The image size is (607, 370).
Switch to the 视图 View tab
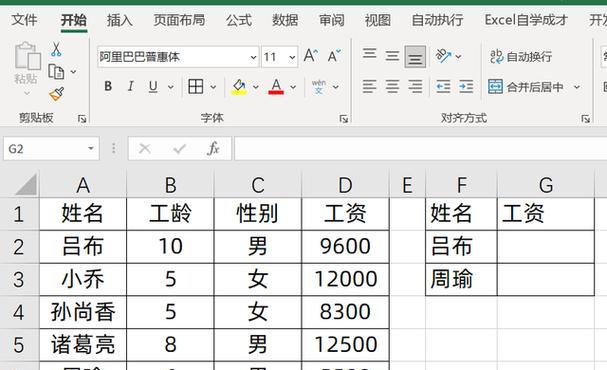click(x=378, y=20)
